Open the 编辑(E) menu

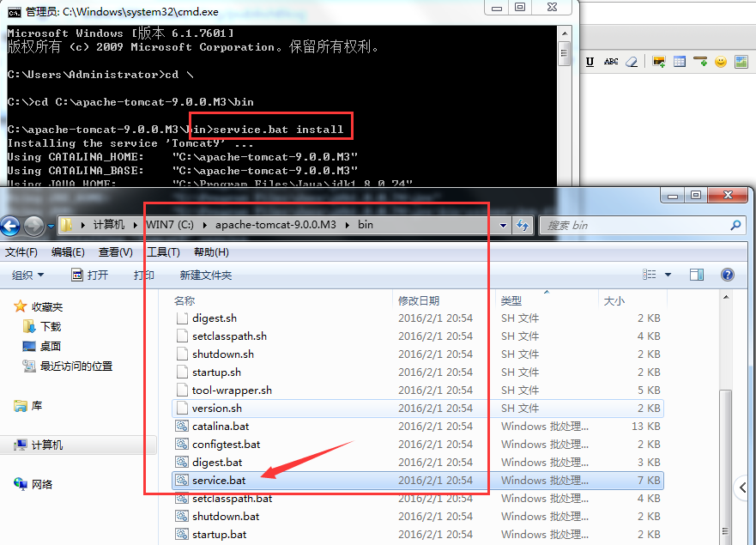click(x=68, y=252)
